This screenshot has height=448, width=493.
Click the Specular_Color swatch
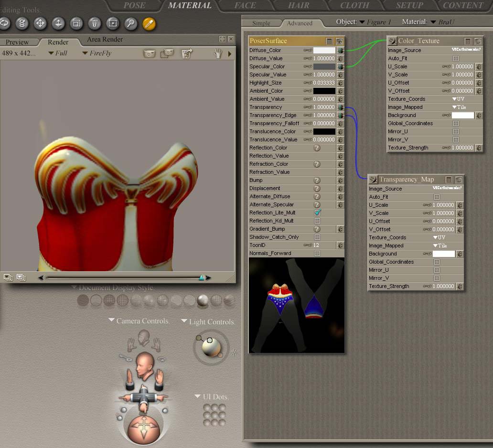[x=324, y=66]
